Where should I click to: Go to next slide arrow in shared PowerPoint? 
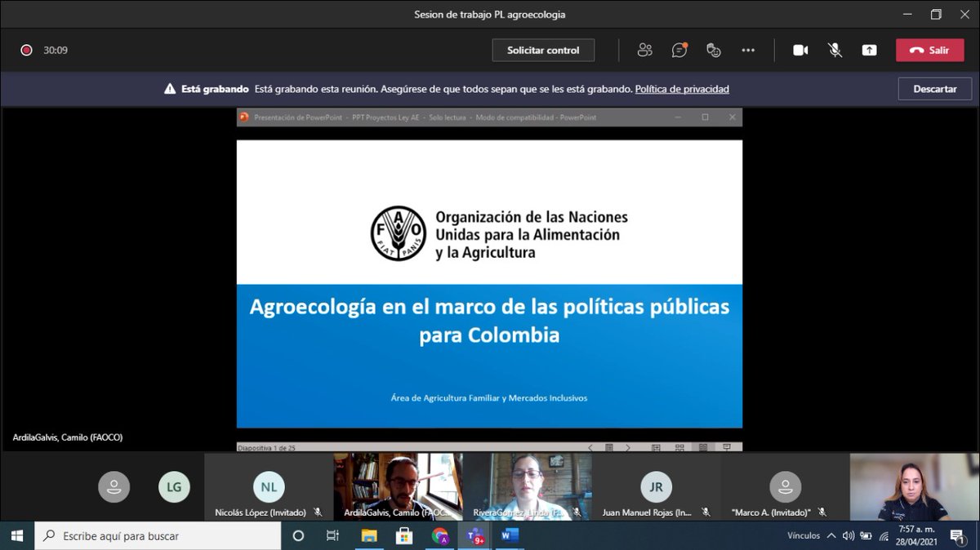coord(627,447)
